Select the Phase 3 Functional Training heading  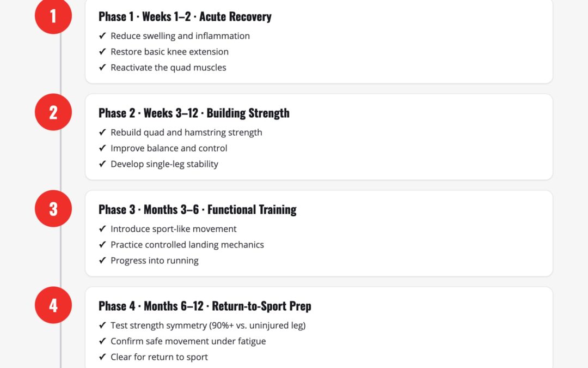coord(197,209)
